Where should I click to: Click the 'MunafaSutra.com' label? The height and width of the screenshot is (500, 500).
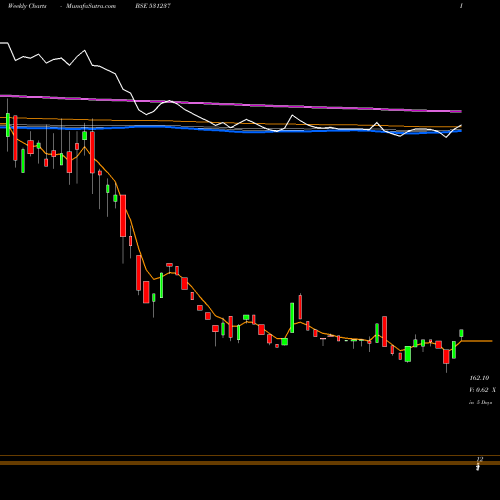pyautogui.click(x=91, y=6)
